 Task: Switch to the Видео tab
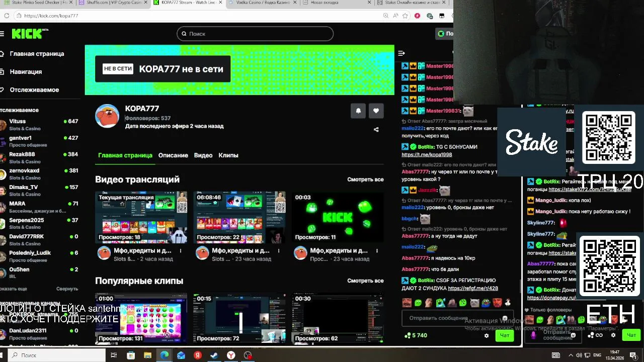click(x=203, y=155)
